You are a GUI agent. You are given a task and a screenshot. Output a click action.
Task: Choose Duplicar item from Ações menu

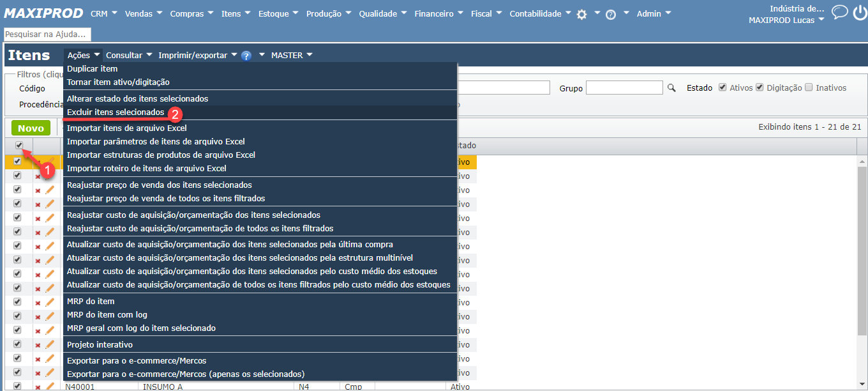point(260,69)
